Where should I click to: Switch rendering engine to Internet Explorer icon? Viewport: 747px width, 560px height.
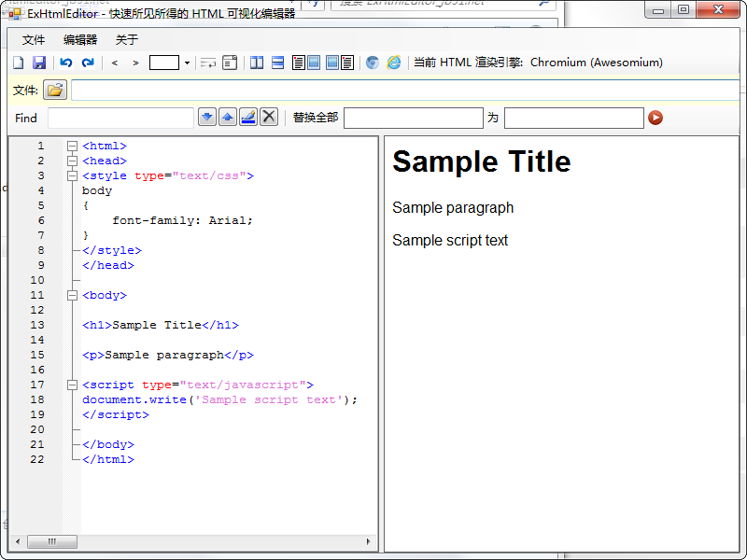coord(394,63)
